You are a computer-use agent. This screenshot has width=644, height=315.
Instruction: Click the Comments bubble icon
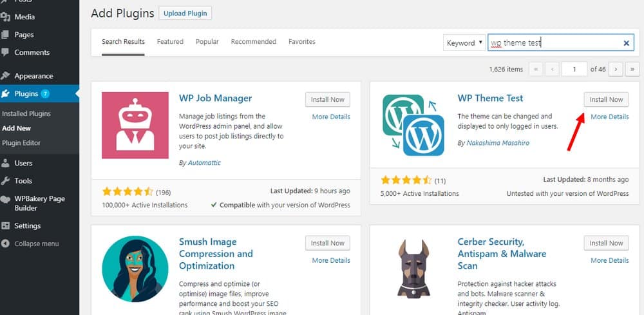(x=5, y=53)
